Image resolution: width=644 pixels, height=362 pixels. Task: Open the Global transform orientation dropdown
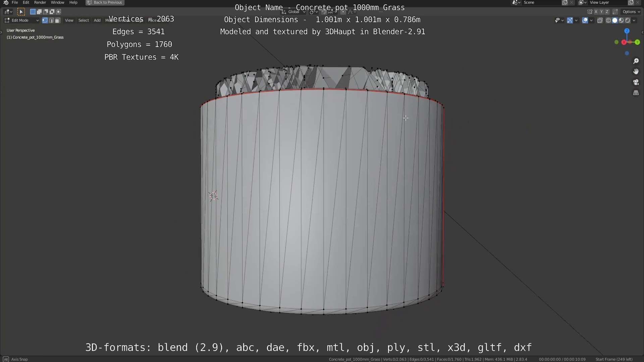[x=293, y=12]
